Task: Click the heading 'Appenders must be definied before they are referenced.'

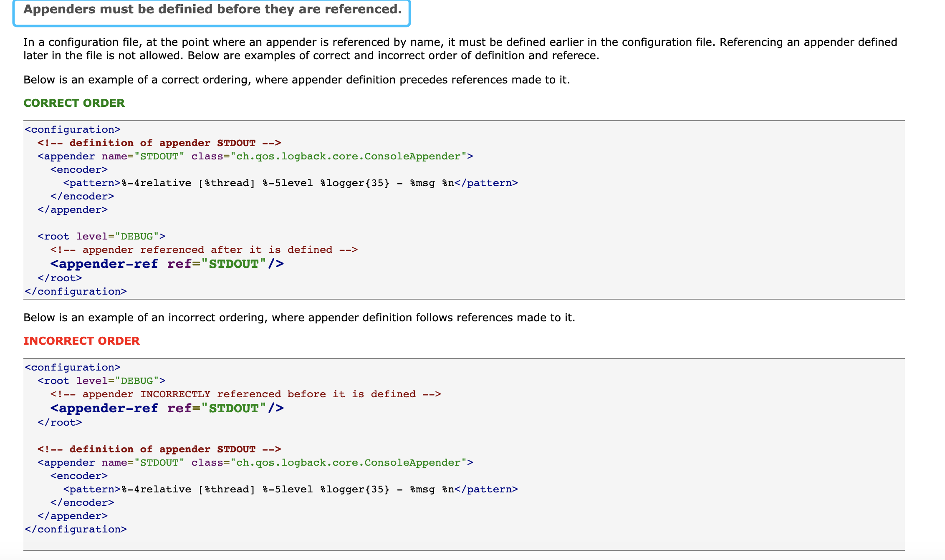Action: [x=212, y=9]
